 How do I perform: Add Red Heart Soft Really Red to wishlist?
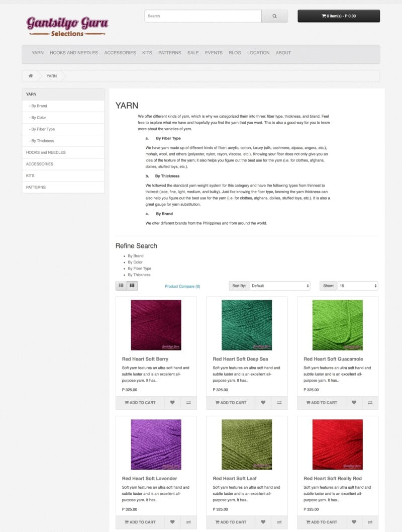[x=354, y=522]
